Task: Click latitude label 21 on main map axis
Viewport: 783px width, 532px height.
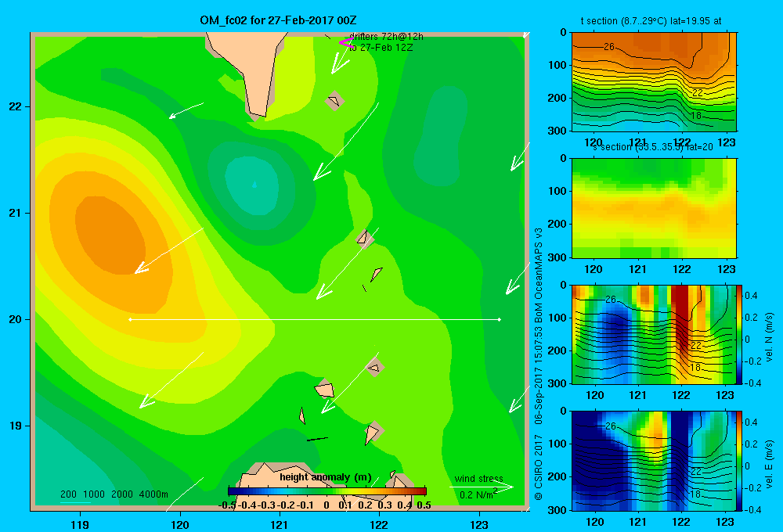Action: coord(16,213)
